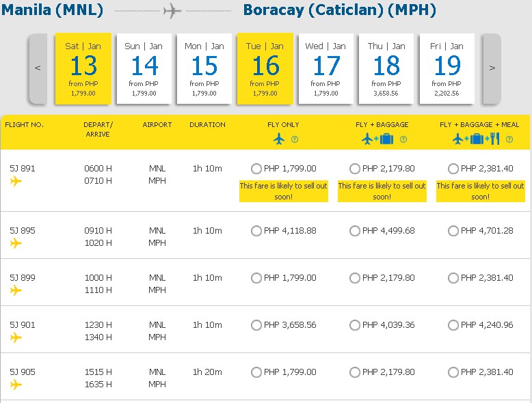The width and height of the screenshot is (532, 403).
Task: Click the plane icon under flight 5J 901
Action: coord(16,337)
